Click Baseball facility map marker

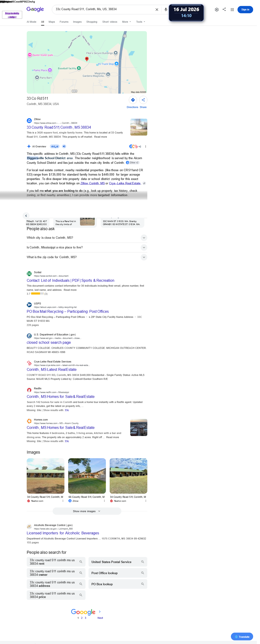[x=79, y=68]
